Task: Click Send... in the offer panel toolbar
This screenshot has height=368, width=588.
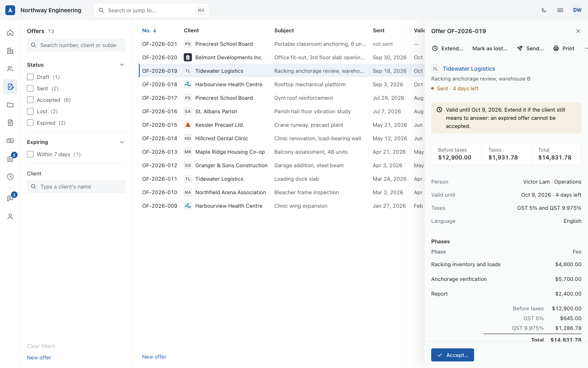Action: pos(530,48)
